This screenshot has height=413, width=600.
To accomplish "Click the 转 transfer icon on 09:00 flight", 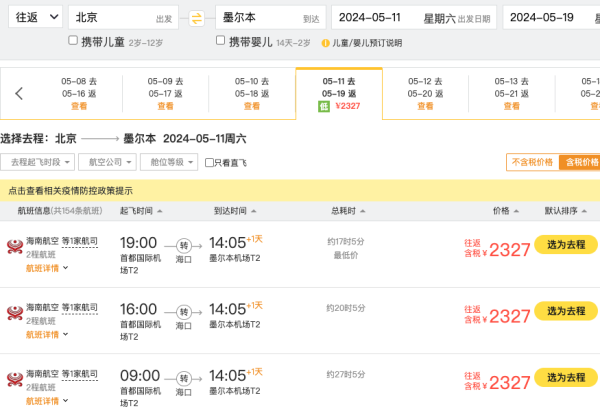I will pos(184,379).
